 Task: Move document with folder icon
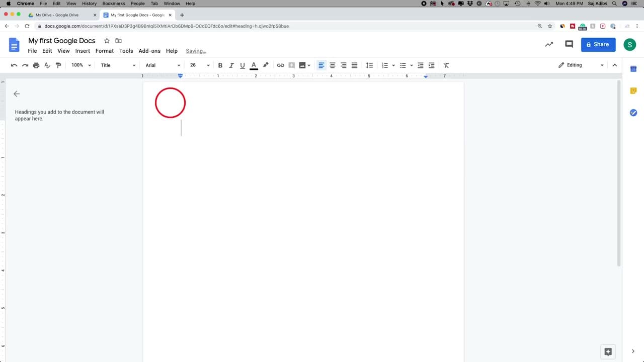click(x=119, y=41)
